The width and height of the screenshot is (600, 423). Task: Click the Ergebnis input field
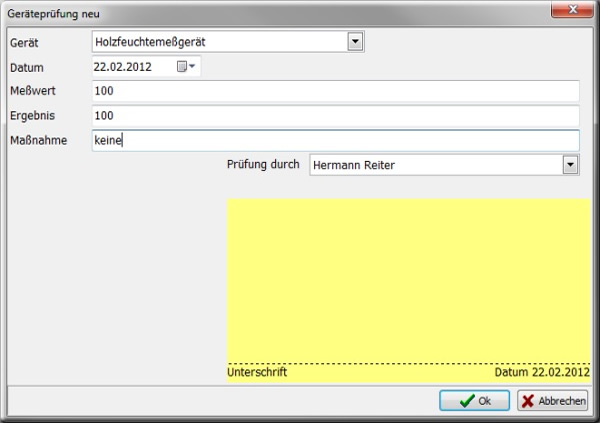[336, 116]
